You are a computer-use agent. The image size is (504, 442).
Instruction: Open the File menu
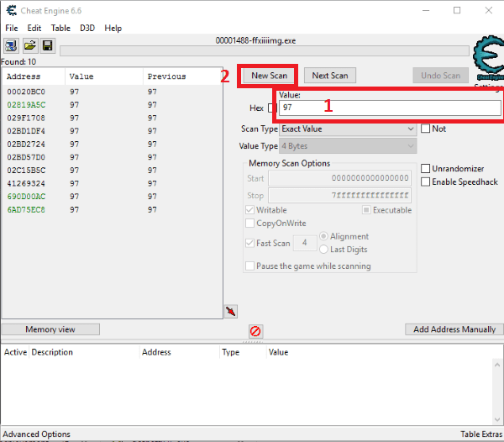pyautogui.click(x=12, y=28)
